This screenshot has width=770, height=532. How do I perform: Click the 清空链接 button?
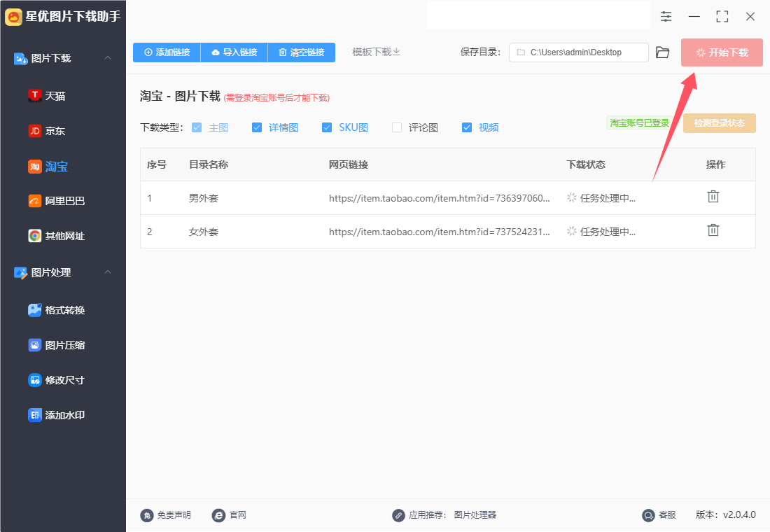tap(302, 52)
